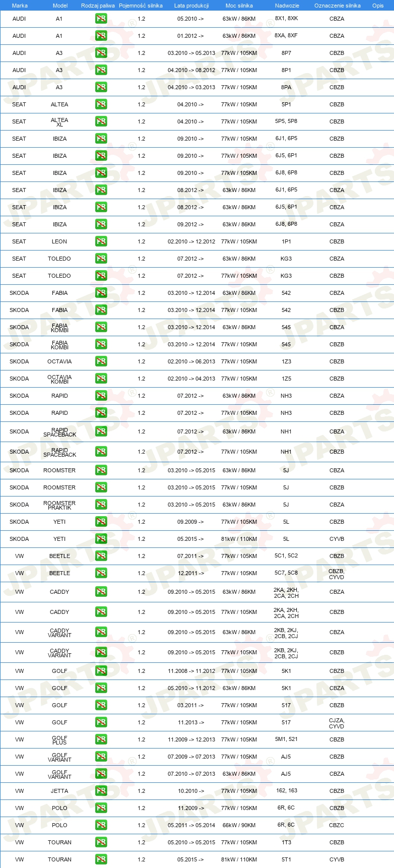Viewport: 394px width, 868px height.
Task: Click the Rodzaj paliwa column header
Action: 98,6
